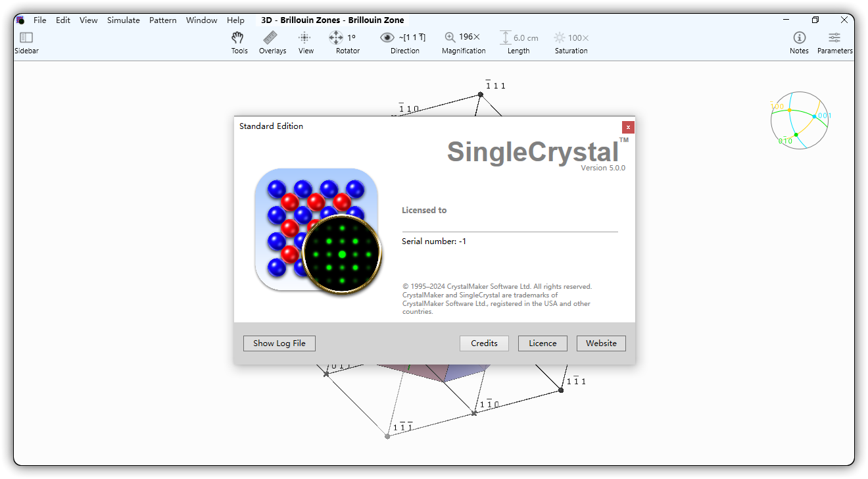The height and width of the screenshot is (479, 868).
Task: Open the Pattern menu
Action: (x=163, y=20)
